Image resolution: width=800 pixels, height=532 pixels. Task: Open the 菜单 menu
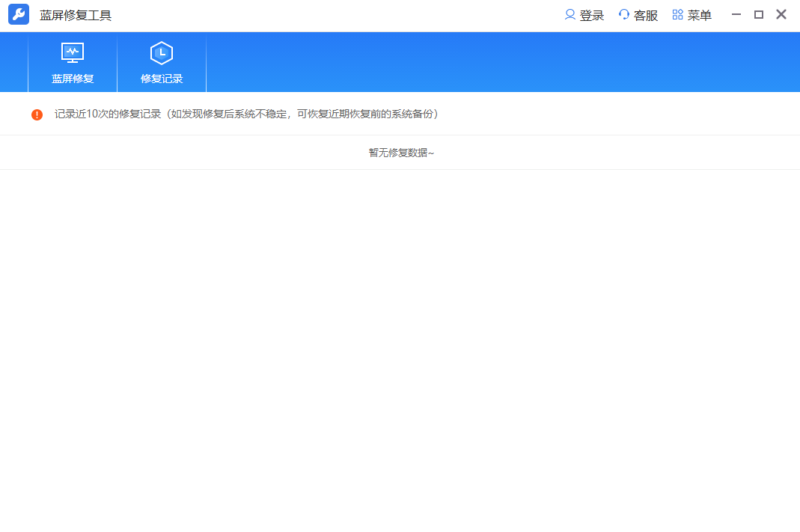coord(691,15)
